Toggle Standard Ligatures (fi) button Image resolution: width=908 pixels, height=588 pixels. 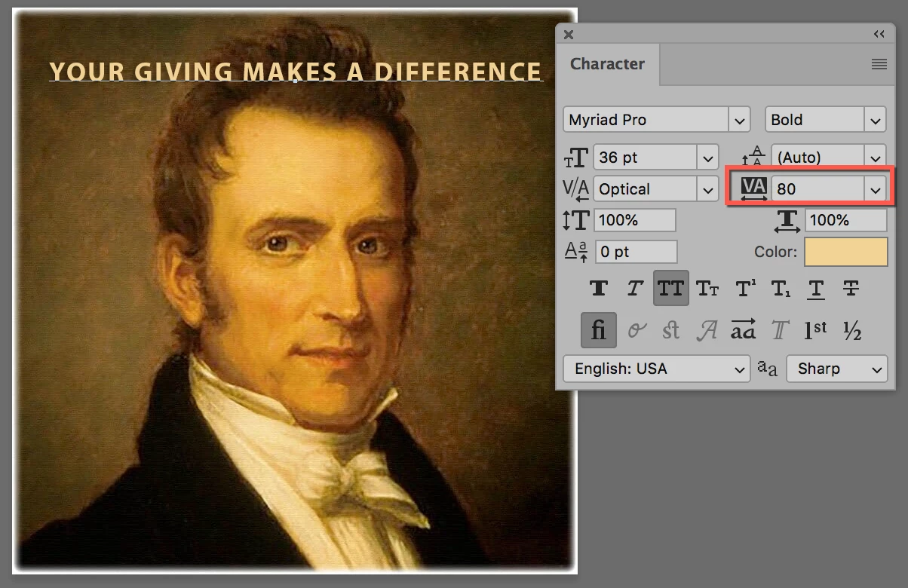599,330
